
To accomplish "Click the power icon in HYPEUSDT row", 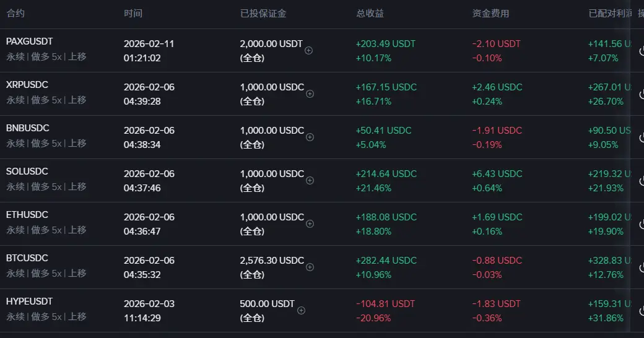I will coord(641,311).
